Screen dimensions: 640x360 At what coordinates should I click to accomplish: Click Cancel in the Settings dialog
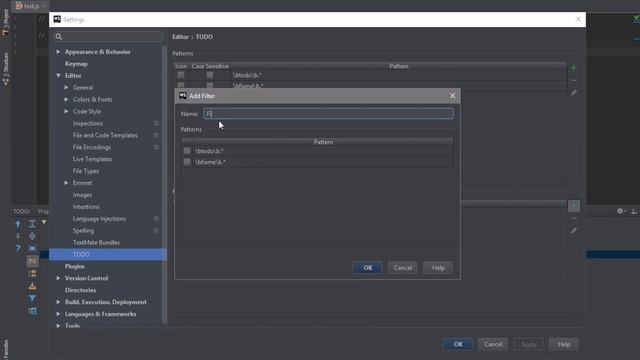point(493,344)
